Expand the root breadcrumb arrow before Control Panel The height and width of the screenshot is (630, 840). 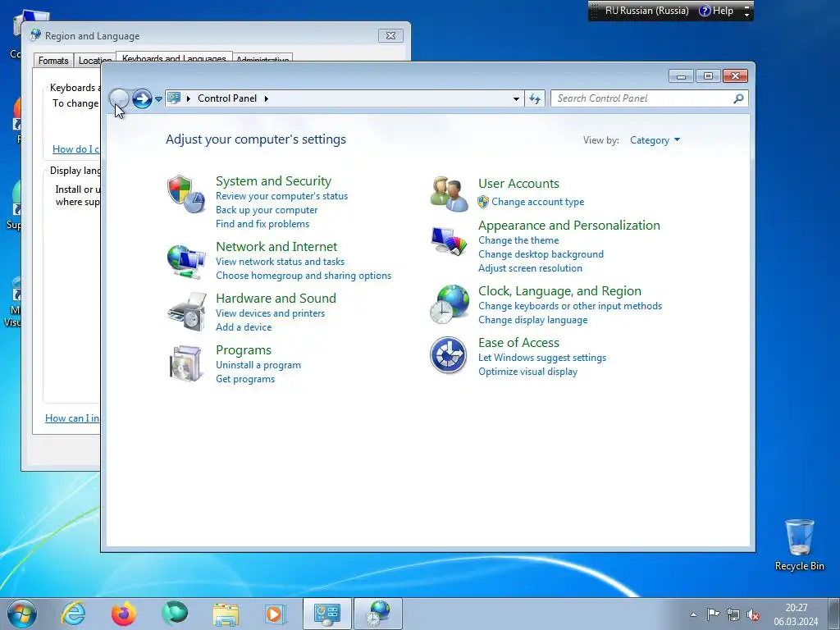pos(189,98)
